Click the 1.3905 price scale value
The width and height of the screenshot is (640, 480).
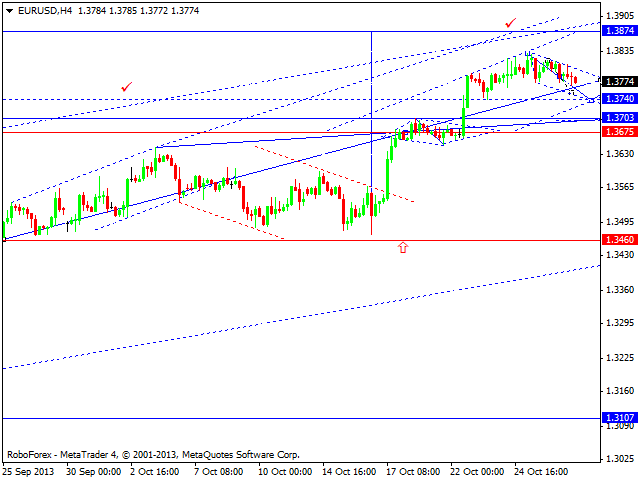tap(620, 16)
